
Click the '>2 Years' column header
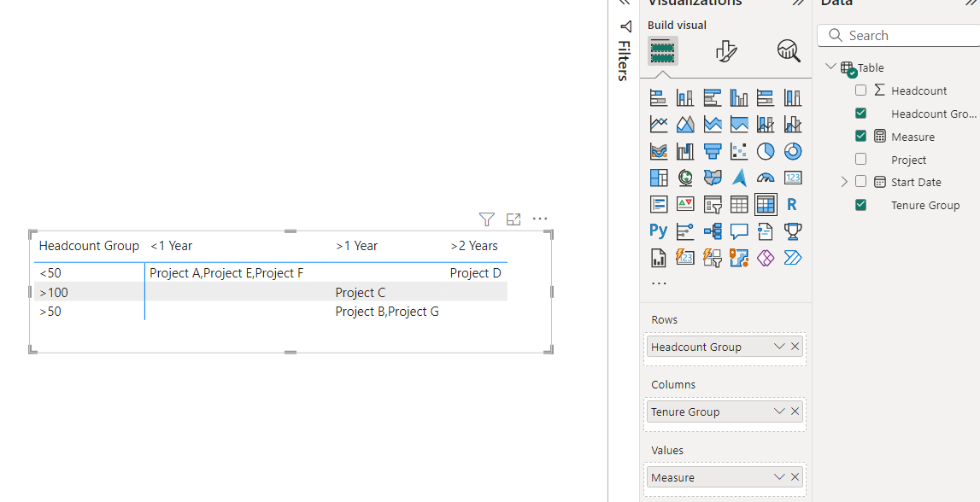point(474,246)
